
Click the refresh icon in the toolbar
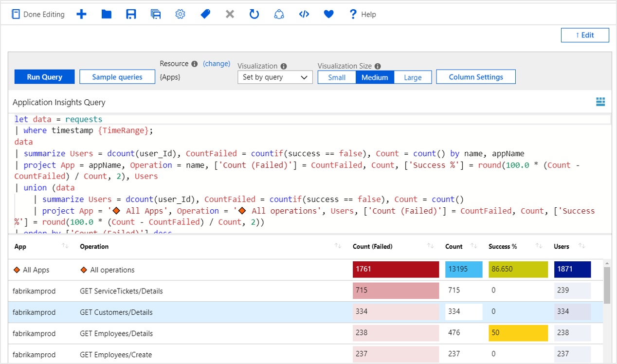coord(254,14)
